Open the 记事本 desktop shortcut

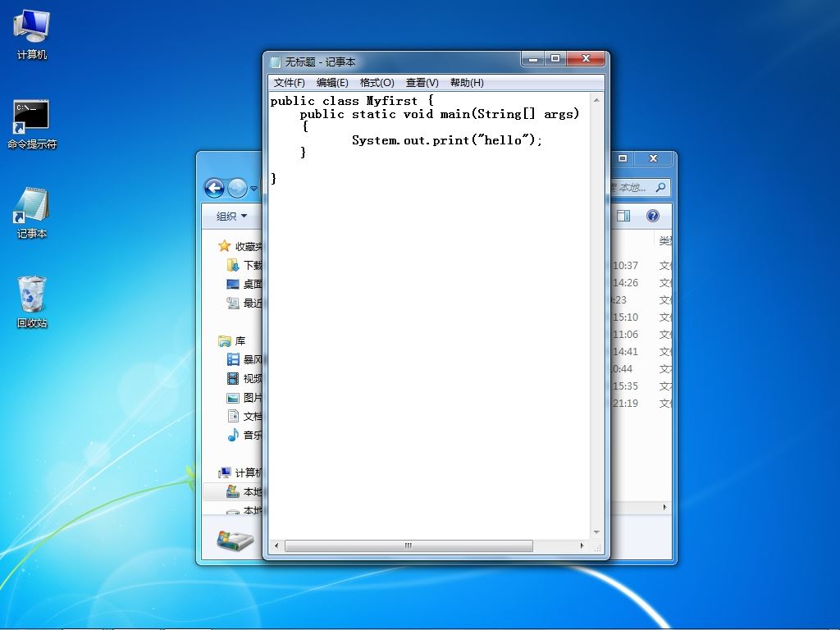click(x=32, y=213)
